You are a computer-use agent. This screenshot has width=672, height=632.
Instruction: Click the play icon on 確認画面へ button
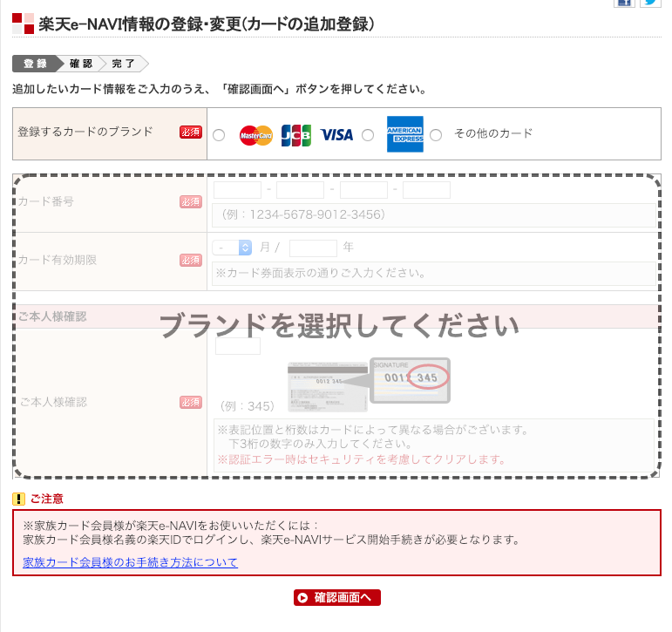(302, 598)
